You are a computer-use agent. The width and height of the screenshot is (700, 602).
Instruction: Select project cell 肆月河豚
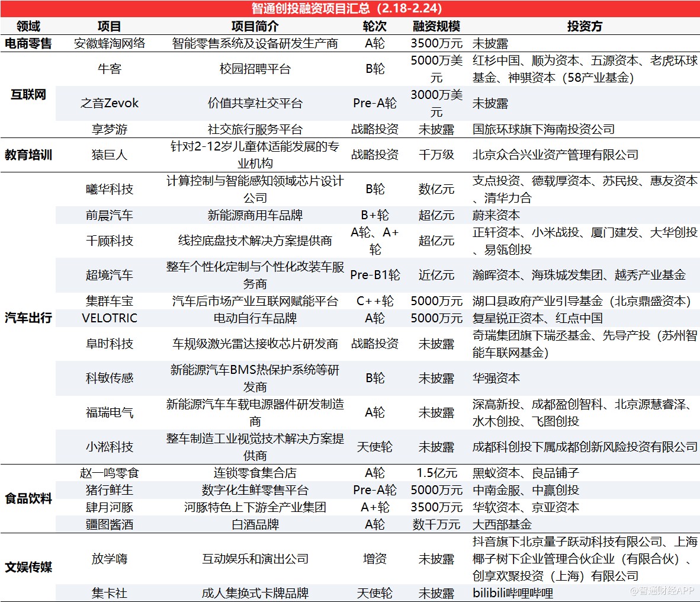[x=110, y=507]
